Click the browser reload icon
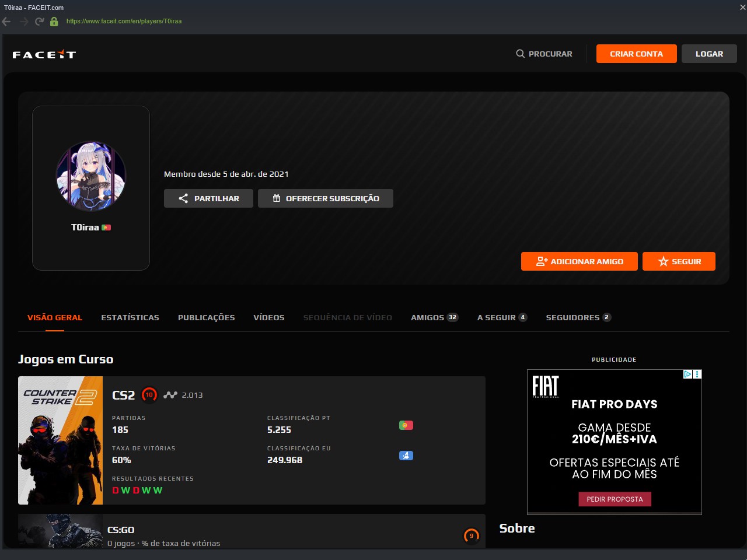Viewport: 747px width, 560px height. pos(39,22)
